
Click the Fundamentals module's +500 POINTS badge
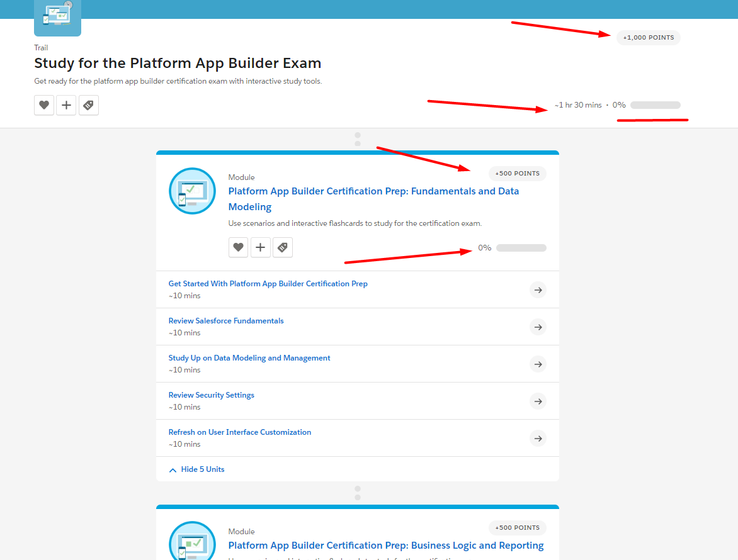coord(517,174)
